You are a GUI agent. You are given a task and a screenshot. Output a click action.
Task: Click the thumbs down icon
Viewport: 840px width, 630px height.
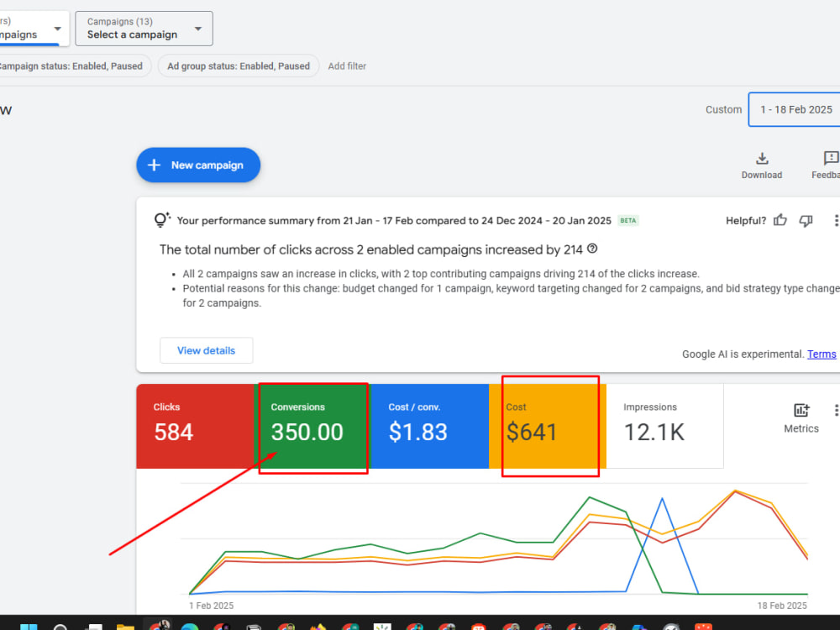coord(806,221)
